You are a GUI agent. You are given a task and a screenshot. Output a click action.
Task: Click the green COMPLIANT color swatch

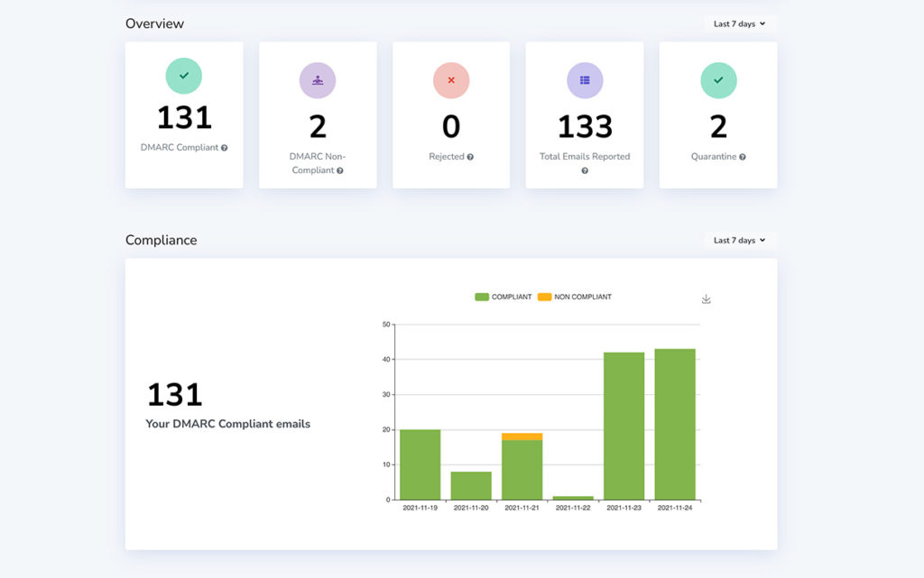pos(482,296)
